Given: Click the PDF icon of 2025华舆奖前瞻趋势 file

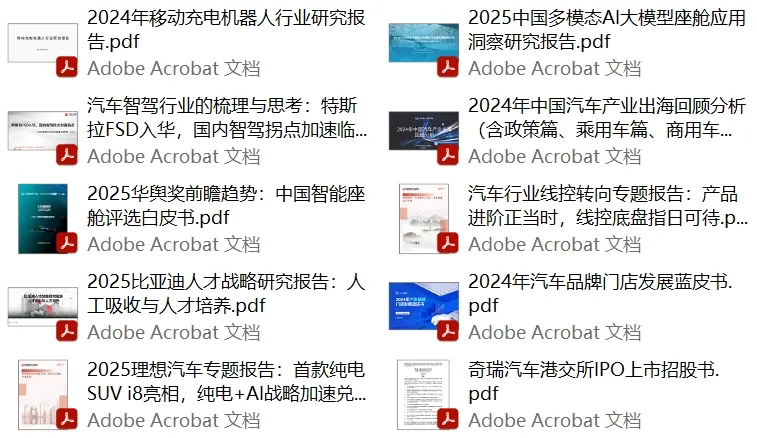Looking at the screenshot, I should coord(67,243).
